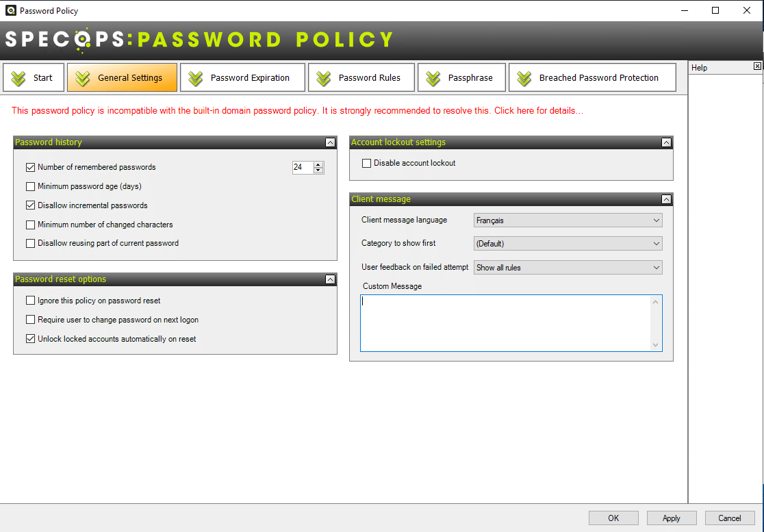Viewport: 764px width, 532px height.
Task: Enable Disable account lockout
Action: [x=366, y=163]
